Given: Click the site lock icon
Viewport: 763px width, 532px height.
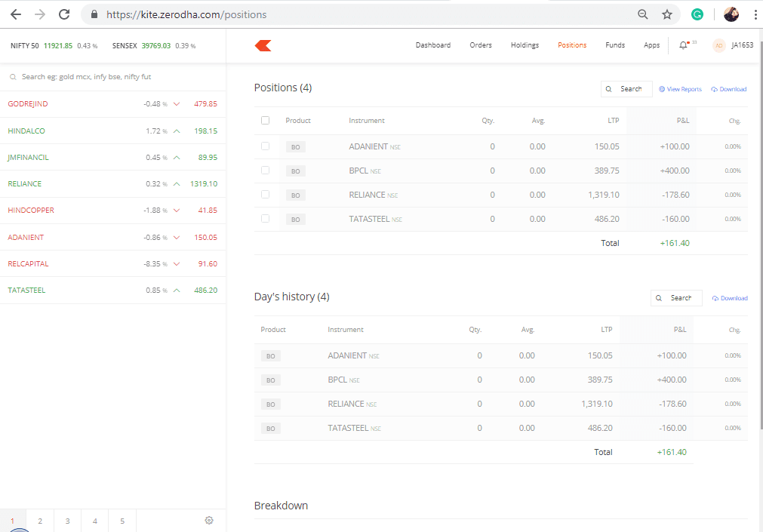Looking at the screenshot, I should tap(94, 14).
